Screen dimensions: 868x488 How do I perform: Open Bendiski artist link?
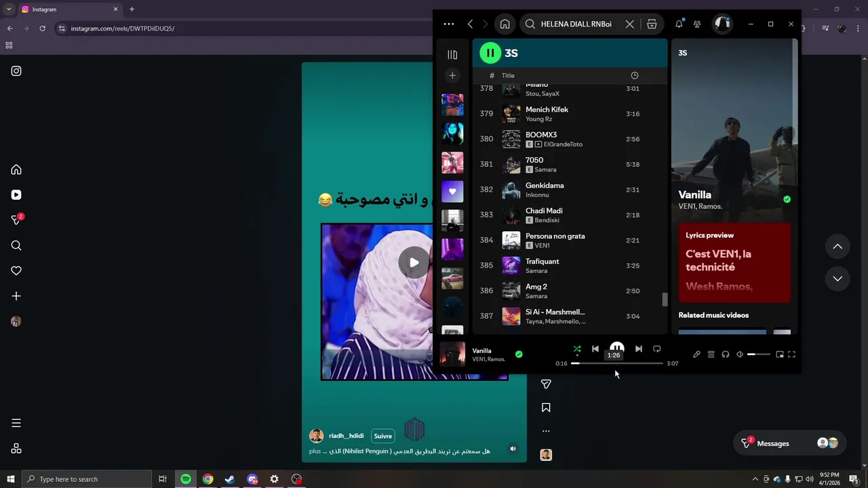(547, 220)
